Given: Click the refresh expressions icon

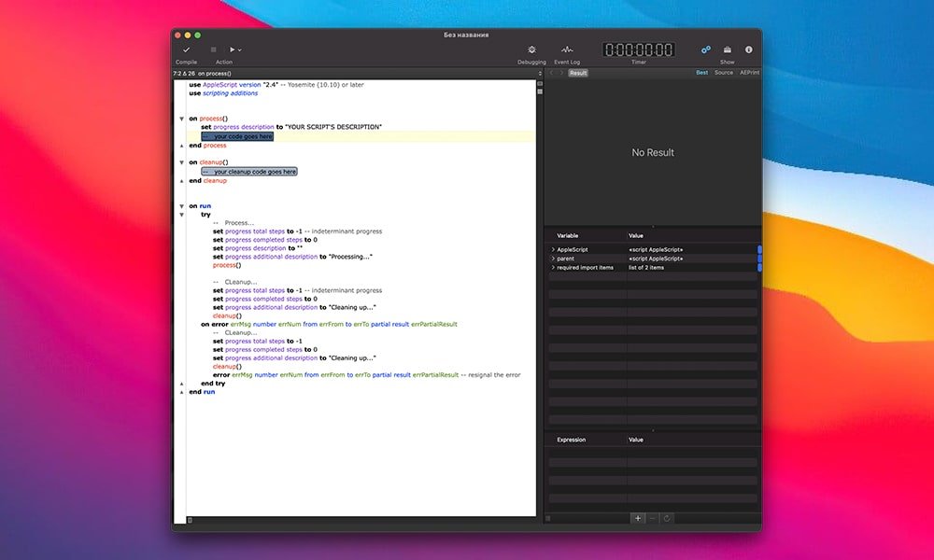Looking at the screenshot, I should click(x=666, y=518).
